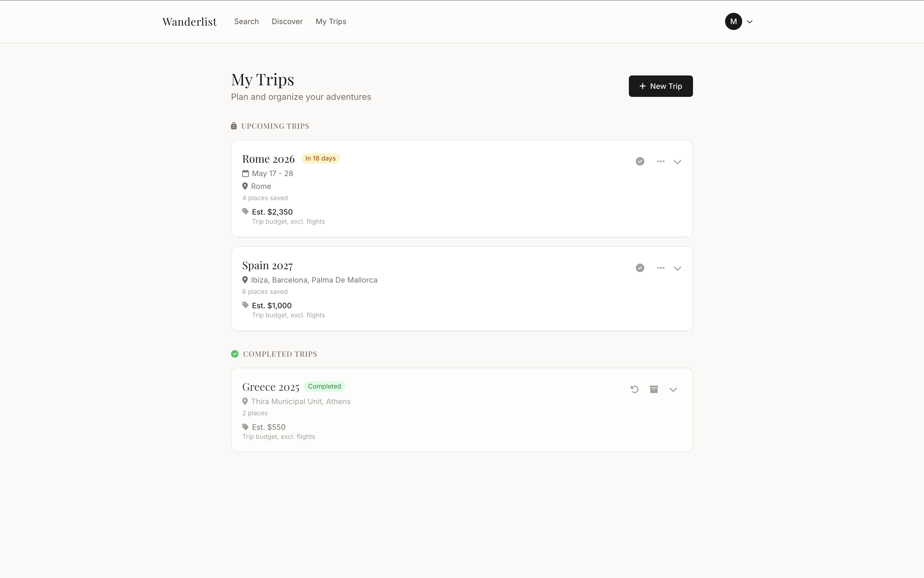Image resolution: width=924 pixels, height=578 pixels.
Task: Click the price tag icon for Est. $2,350
Action: pos(245,211)
